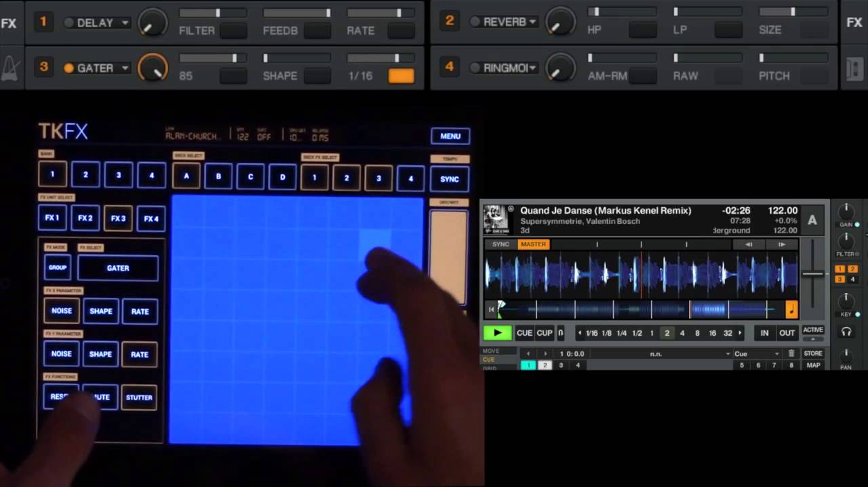Click the DELAY unit dry/wet knob
868x487 pixels.
click(153, 24)
